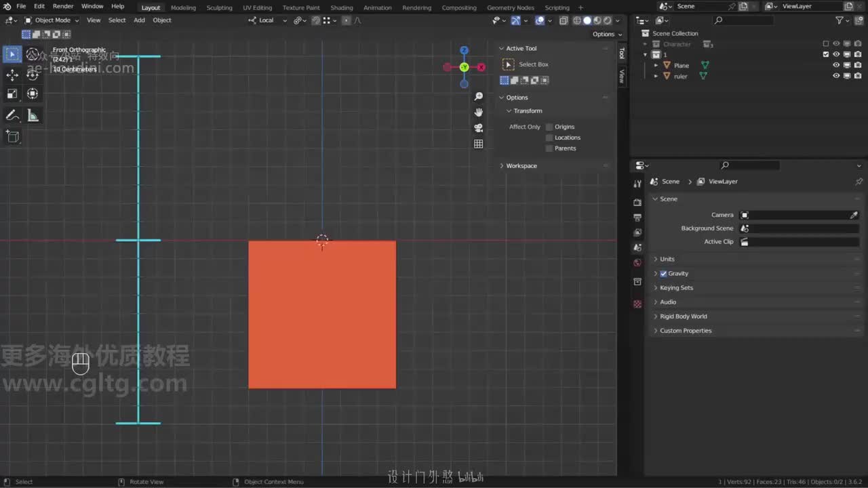This screenshot has width=868, height=488.
Task: Expand the Plane object in Outliner
Action: point(656,66)
